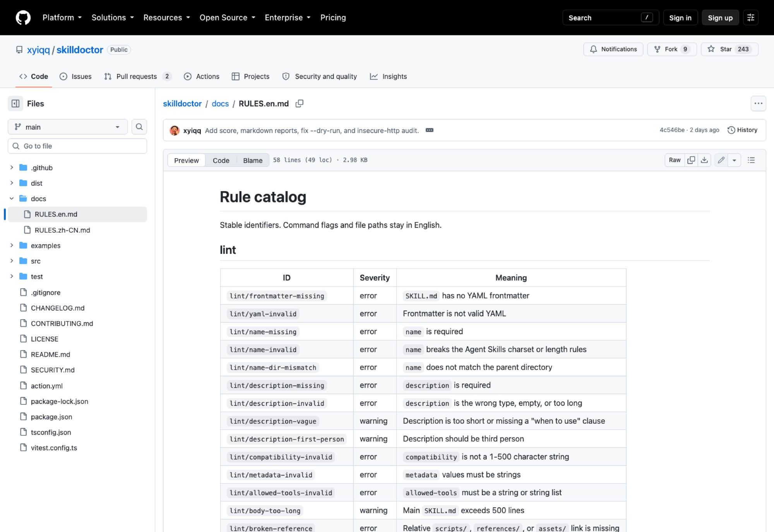Expand the commit message ellipsis
Image resolution: width=774 pixels, height=532 pixels.
click(430, 130)
